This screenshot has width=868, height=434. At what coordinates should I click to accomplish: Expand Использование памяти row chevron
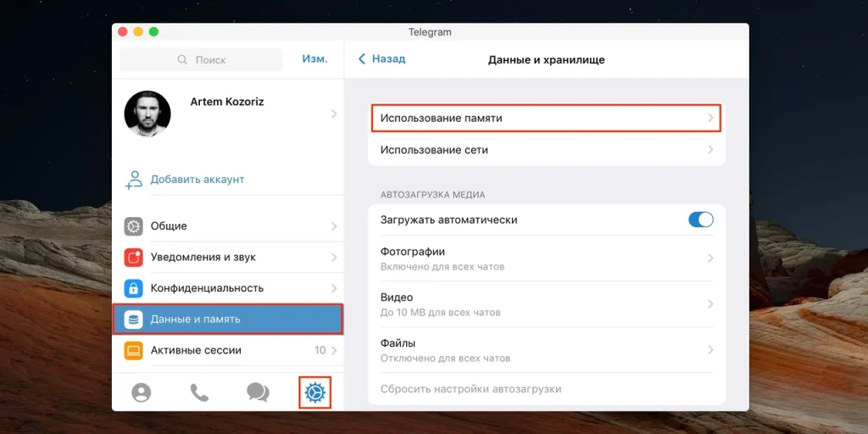tap(711, 119)
